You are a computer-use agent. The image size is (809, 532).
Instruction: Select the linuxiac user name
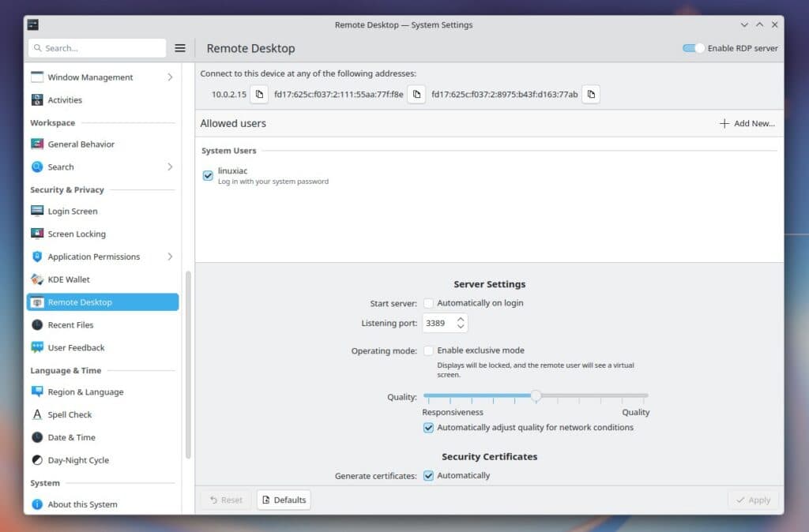pos(232,170)
